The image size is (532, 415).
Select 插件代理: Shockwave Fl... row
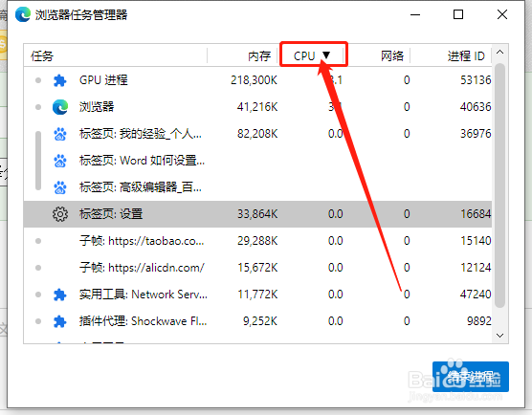pos(257,321)
